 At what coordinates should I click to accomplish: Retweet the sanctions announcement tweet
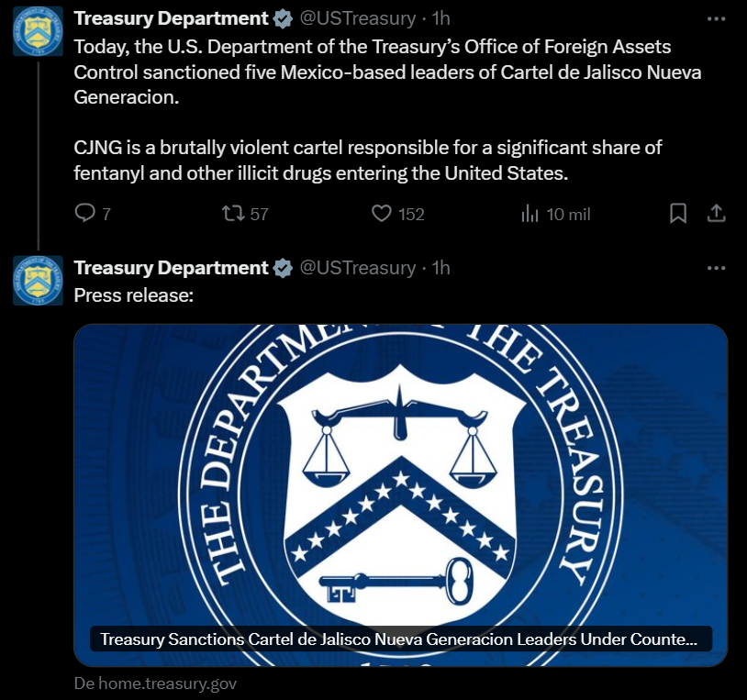[x=234, y=214]
